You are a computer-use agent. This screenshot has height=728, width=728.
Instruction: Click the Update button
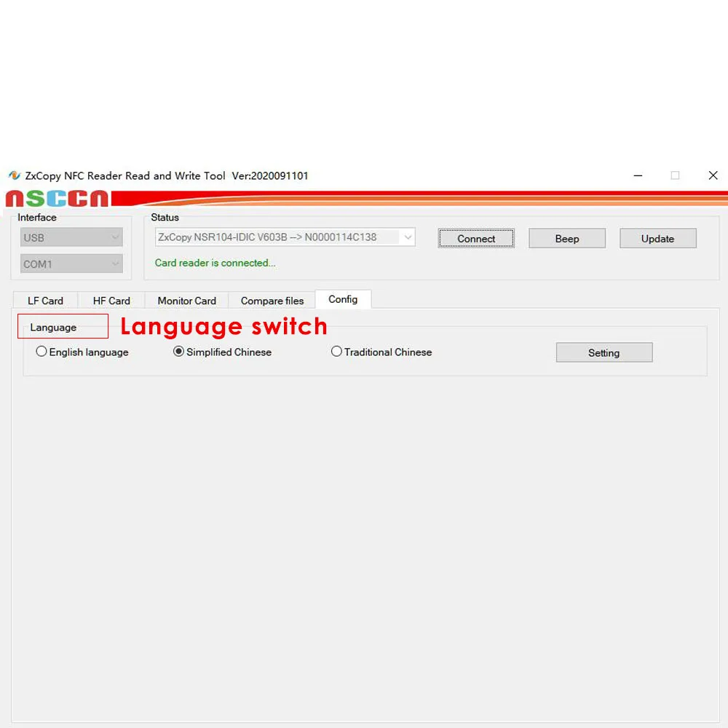coord(657,239)
